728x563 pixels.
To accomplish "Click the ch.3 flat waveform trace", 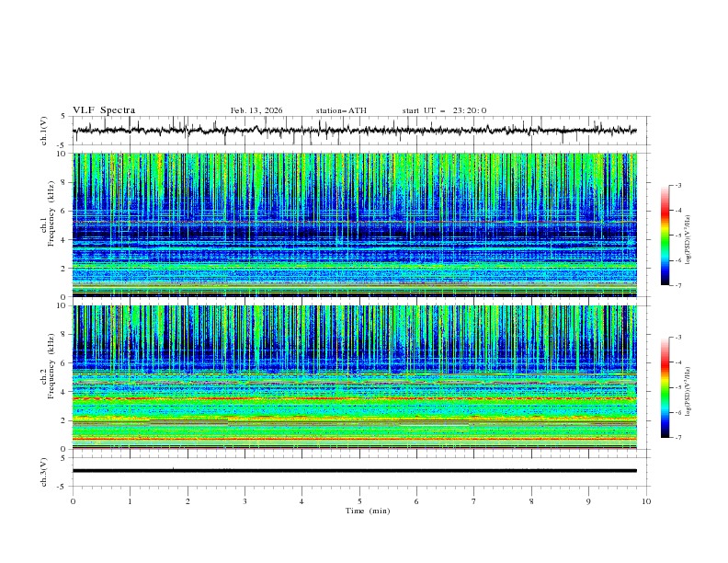I will click(354, 471).
